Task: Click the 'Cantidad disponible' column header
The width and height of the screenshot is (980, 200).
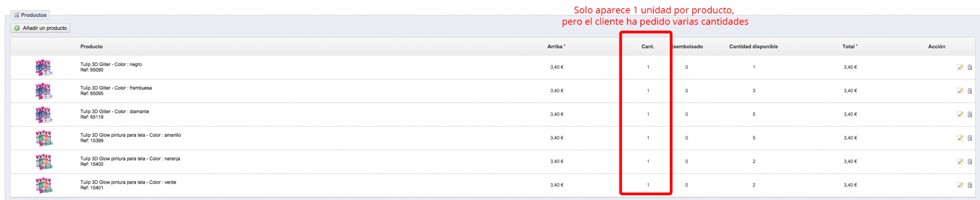Action: pos(753,47)
